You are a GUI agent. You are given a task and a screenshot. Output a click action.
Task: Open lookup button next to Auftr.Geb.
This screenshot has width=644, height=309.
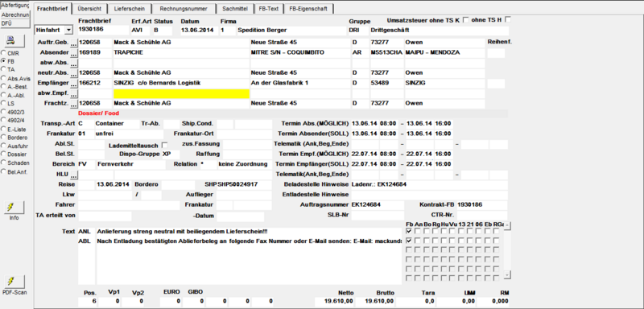tap(73, 43)
